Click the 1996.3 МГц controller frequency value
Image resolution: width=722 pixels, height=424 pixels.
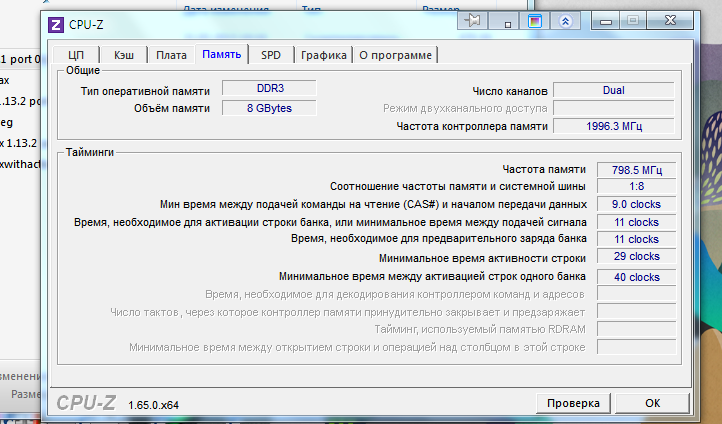pyautogui.click(x=614, y=126)
